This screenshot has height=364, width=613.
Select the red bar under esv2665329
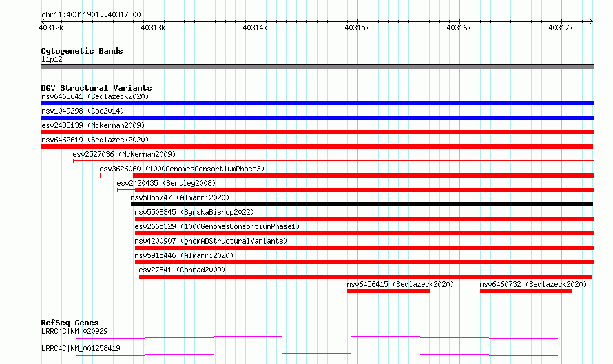364,233
